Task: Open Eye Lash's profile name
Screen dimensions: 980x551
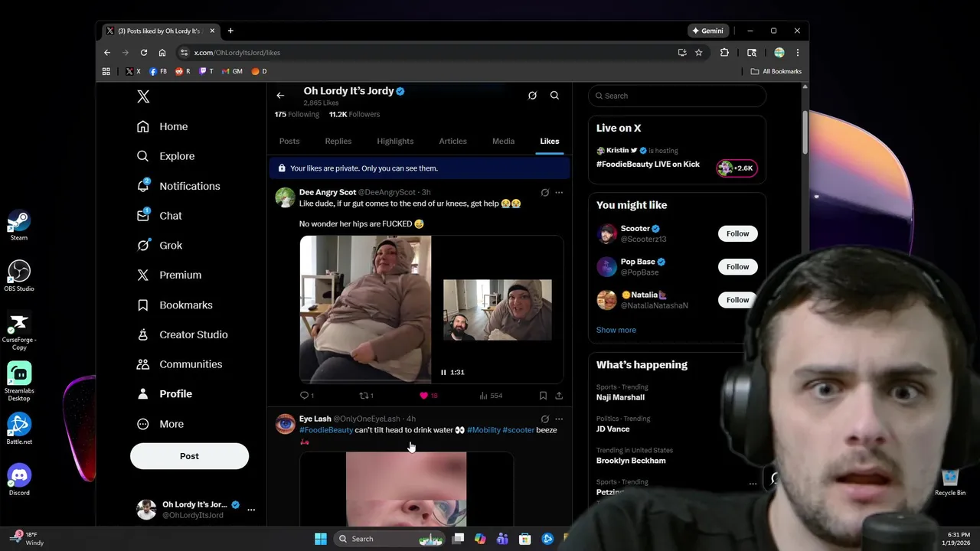Action: [x=315, y=419]
